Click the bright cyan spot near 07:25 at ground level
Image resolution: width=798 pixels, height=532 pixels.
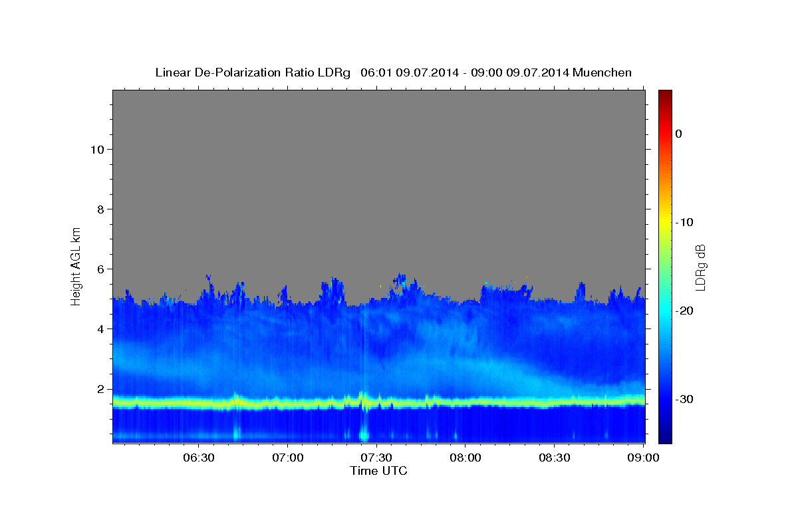coord(364,436)
